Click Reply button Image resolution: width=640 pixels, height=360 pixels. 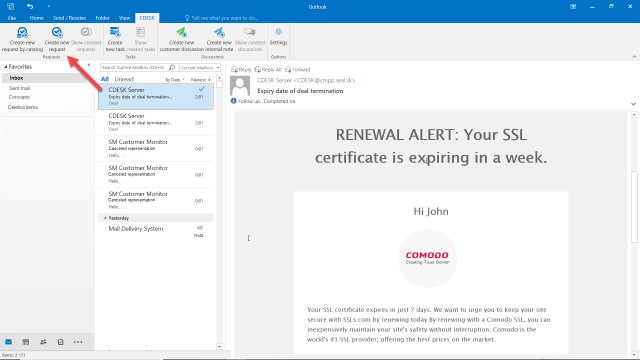coord(241,70)
